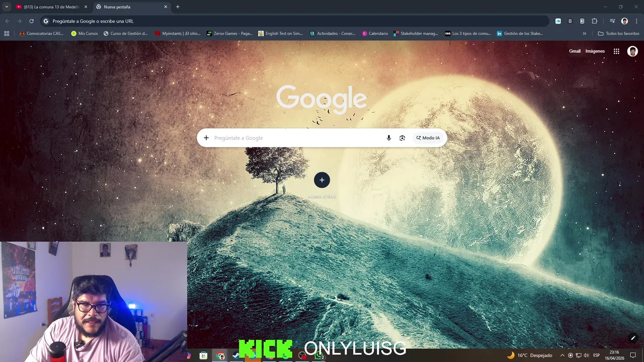
Task: Open English Test on Sim bookmark
Action: click(x=280, y=34)
